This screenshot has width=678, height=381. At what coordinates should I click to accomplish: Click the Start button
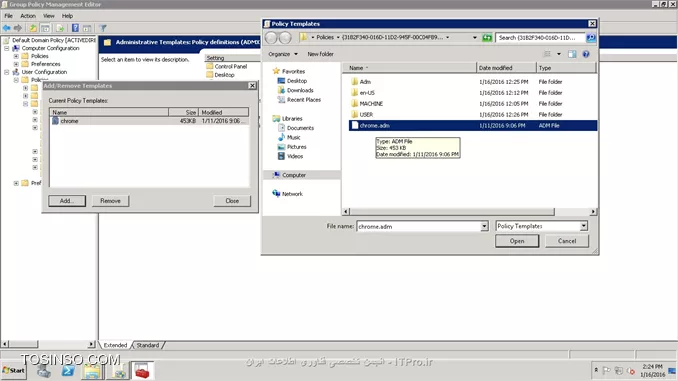pyautogui.click(x=14, y=371)
